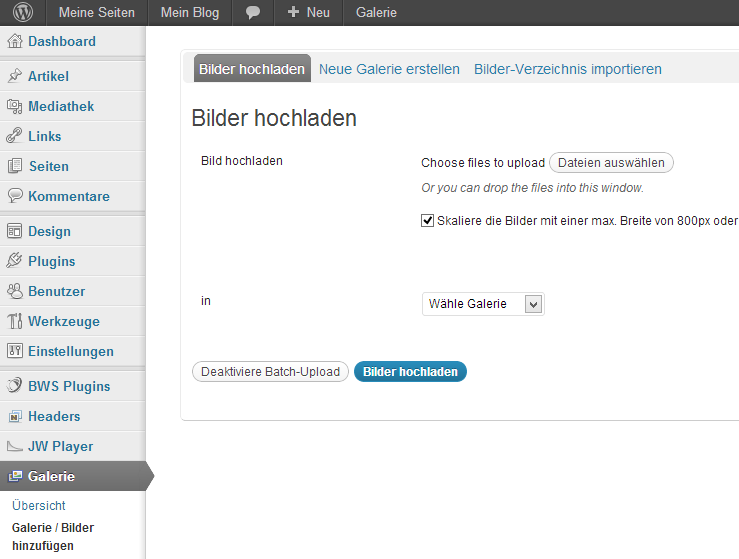Click the 'Choose files to upload' text
This screenshot has width=739, height=559.
(483, 163)
